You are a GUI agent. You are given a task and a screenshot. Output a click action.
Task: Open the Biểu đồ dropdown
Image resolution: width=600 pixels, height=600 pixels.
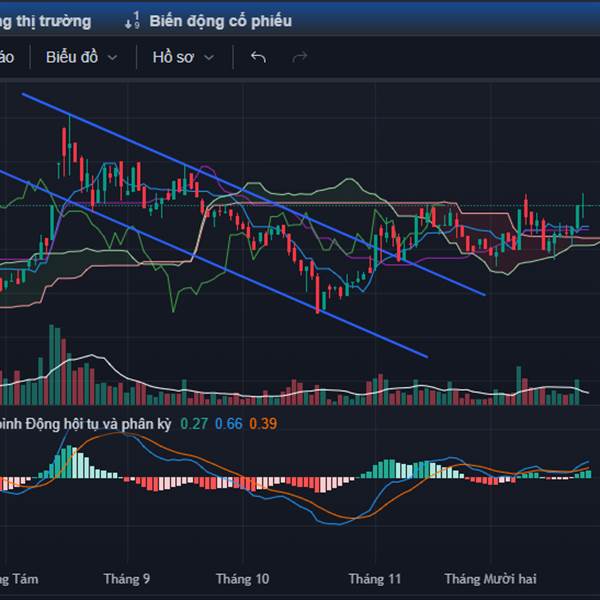(x=81, y=57)
